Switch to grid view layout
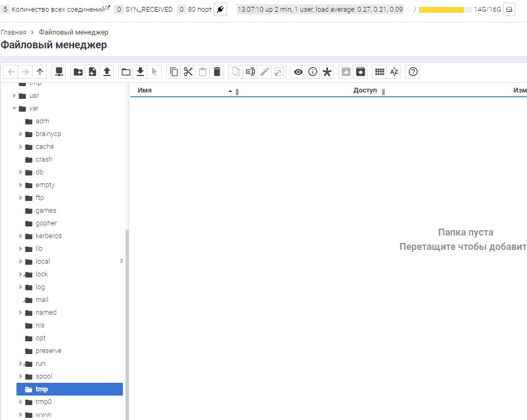 (x=380, y=71)
